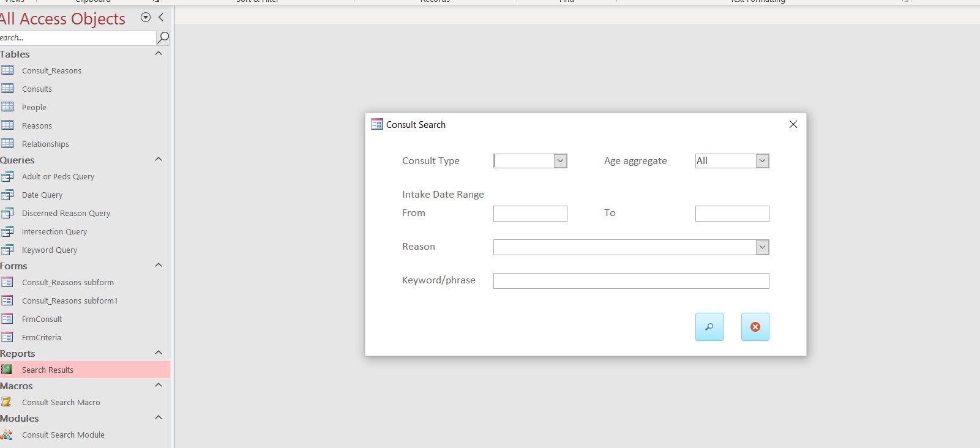980x448 pixels.
Task: Click the Keyword Query name
Action: pyautogui.click(x=50, y=250)
